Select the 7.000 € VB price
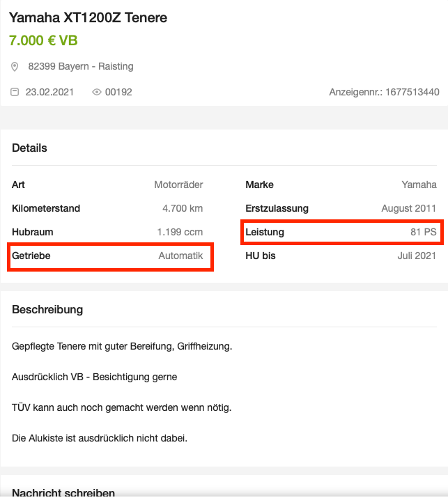The image size is (448, 500). pos(43,40)
